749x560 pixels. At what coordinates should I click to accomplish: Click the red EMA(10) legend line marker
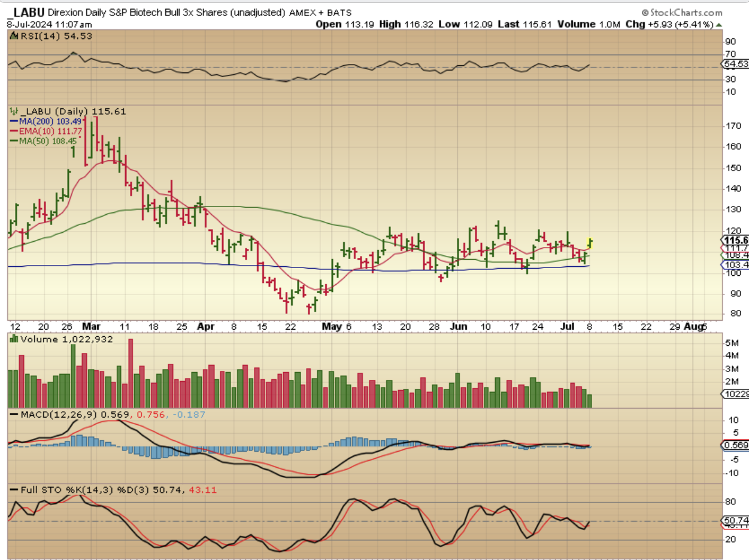14,131
